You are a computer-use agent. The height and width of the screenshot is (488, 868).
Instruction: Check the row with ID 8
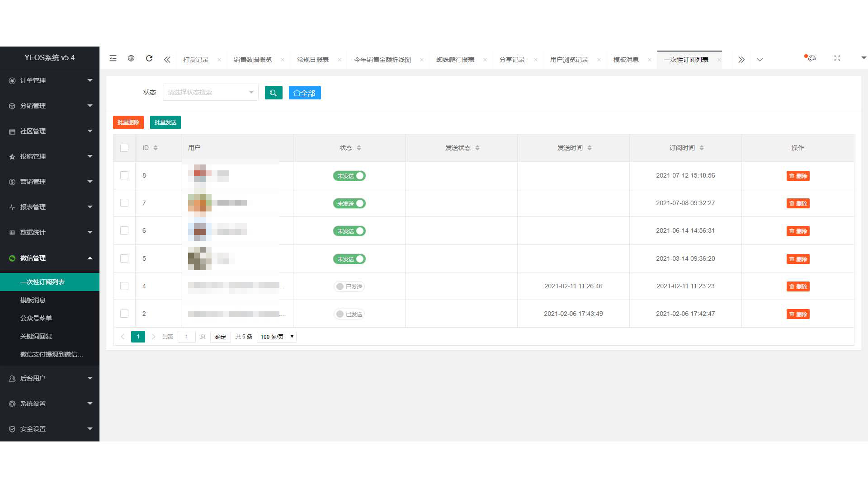pos(124,175)
